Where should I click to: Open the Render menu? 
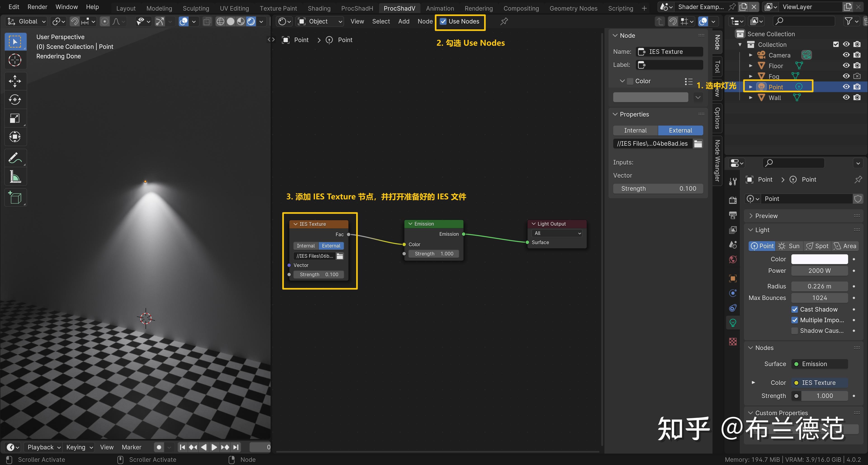click(37, 7)
